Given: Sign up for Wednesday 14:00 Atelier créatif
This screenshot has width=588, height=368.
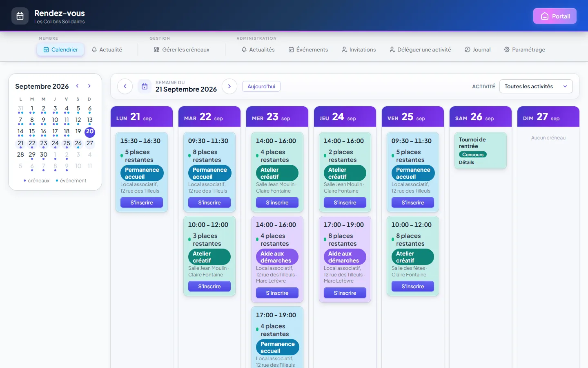Looking at the screenshot, I should [x=277, y=202].
